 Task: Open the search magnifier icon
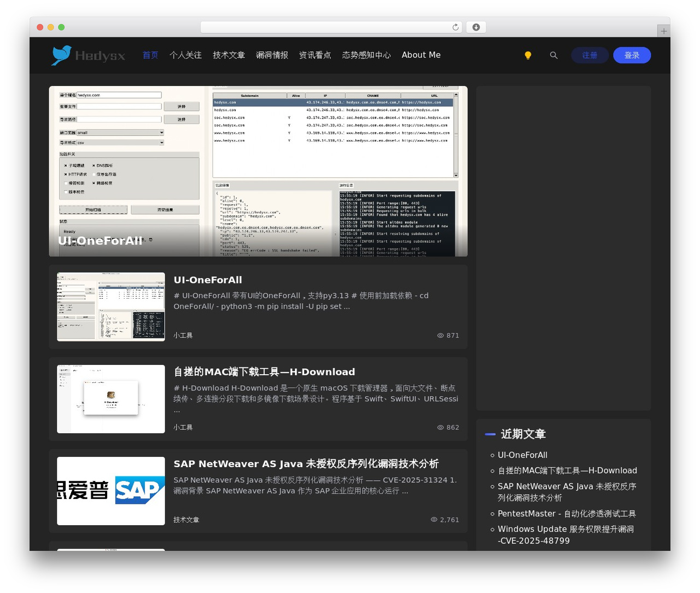point(553,55)
